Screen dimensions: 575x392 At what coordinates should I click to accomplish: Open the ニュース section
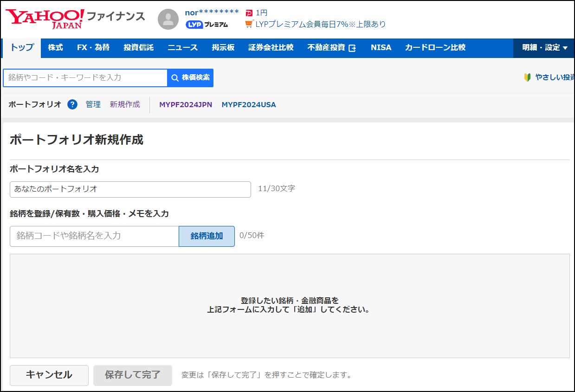[183, 47]
